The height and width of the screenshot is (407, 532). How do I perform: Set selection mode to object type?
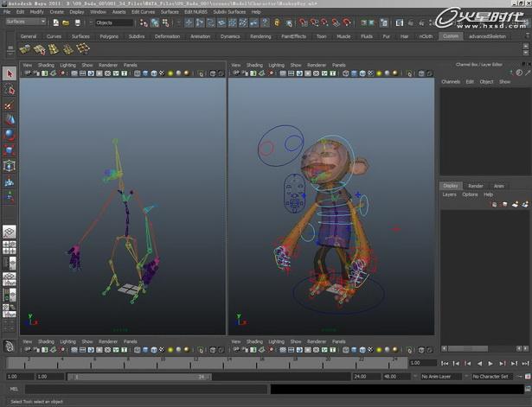pyautogui.click(x=155, y=22)
